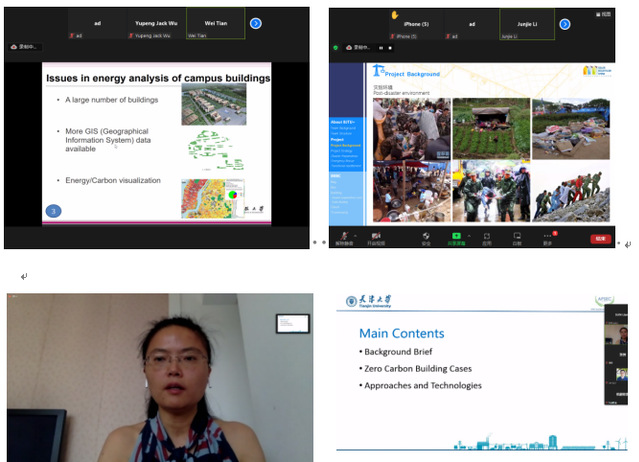
Task: Expand share screen options arrow
Action: click(470, 235)
